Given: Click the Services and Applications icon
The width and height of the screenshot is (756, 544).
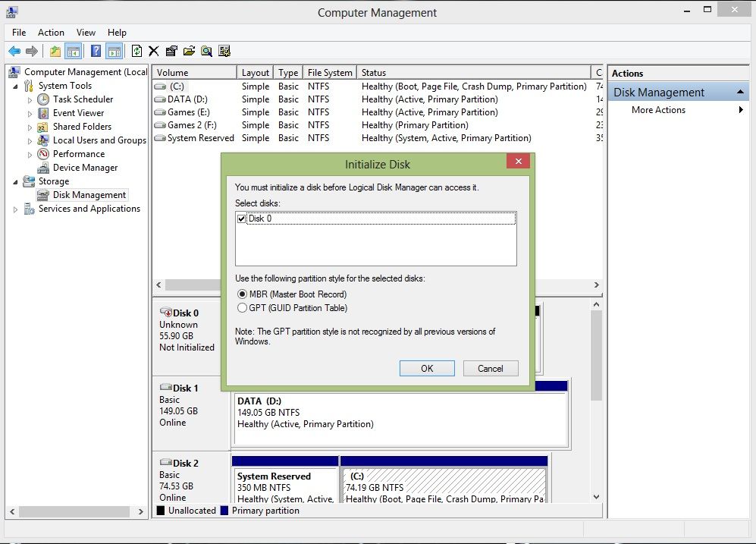Looking at the screenshot, I should 29,209.
